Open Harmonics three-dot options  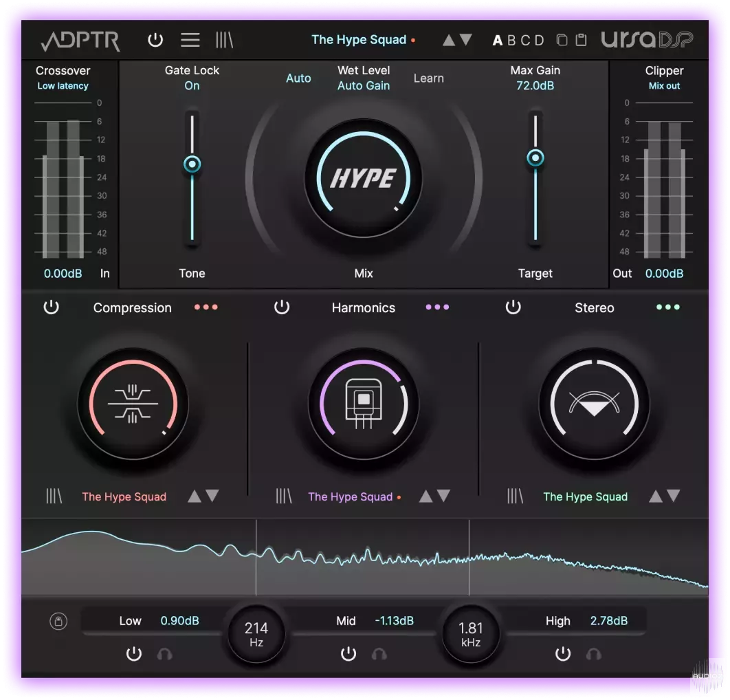tap(437, 307)
